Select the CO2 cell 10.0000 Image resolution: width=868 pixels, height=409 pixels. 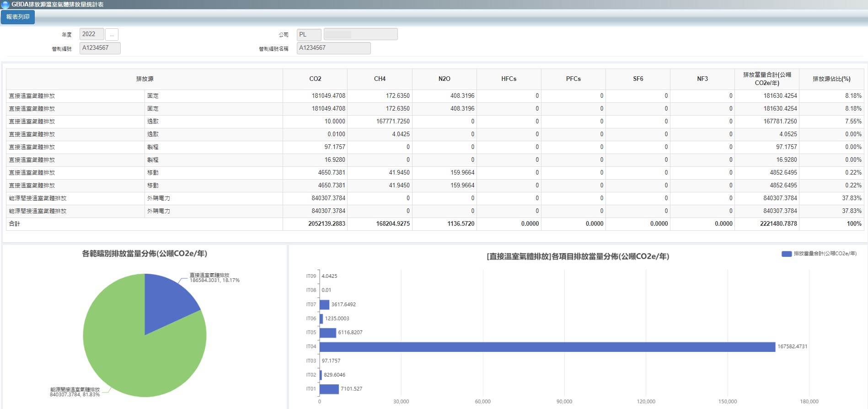[x=315, y=122]
